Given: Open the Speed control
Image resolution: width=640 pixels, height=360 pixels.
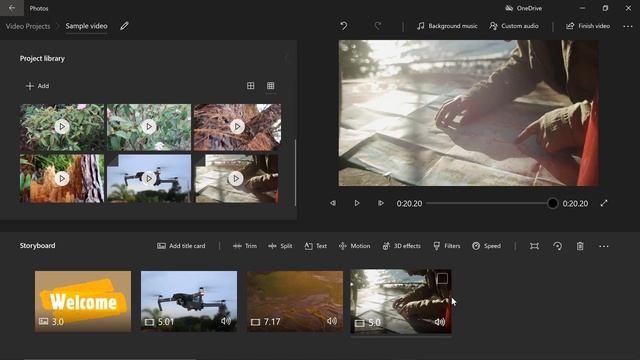Looking at the screenshot, I should click(x=487, y=246).
